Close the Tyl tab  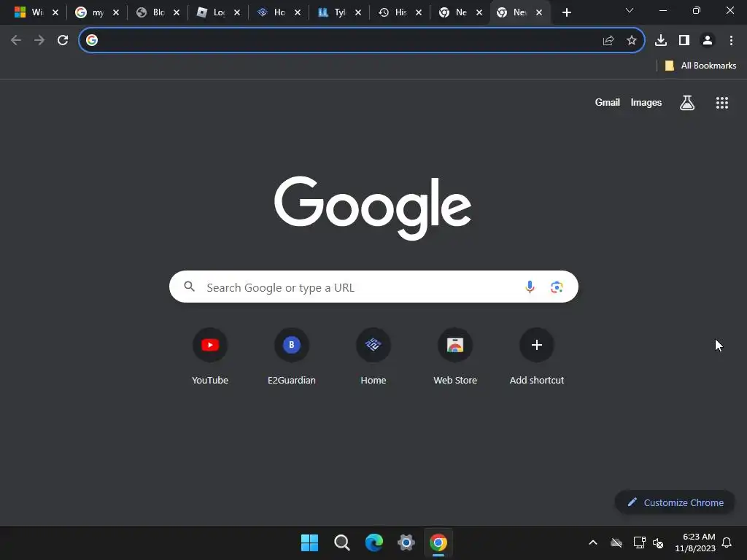pyautogui.click(x=358, y=13)
